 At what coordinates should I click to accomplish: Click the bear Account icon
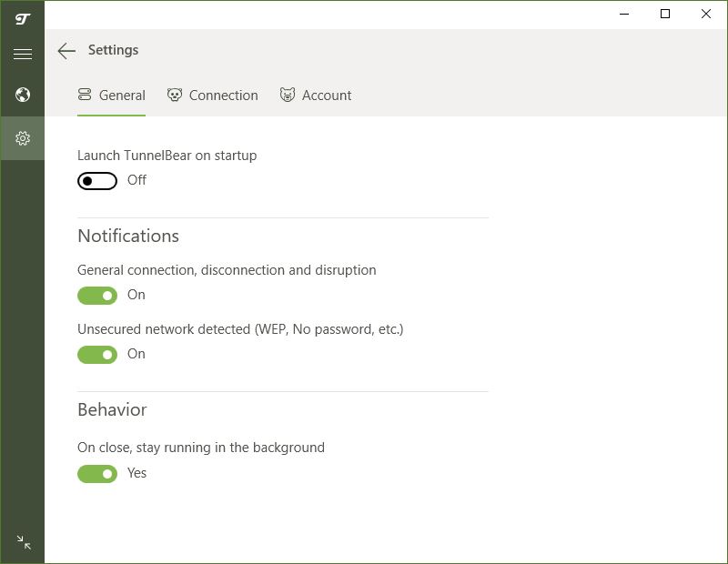pos(288,95)
